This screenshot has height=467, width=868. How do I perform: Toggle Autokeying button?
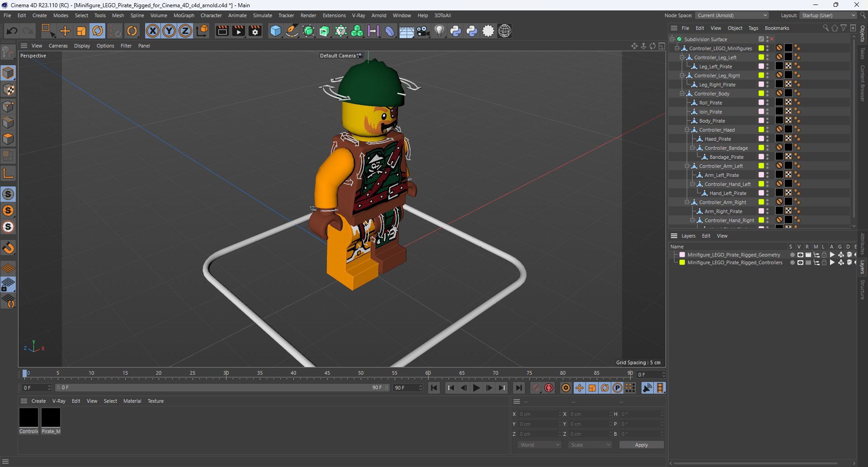click(x=549, y=388)
